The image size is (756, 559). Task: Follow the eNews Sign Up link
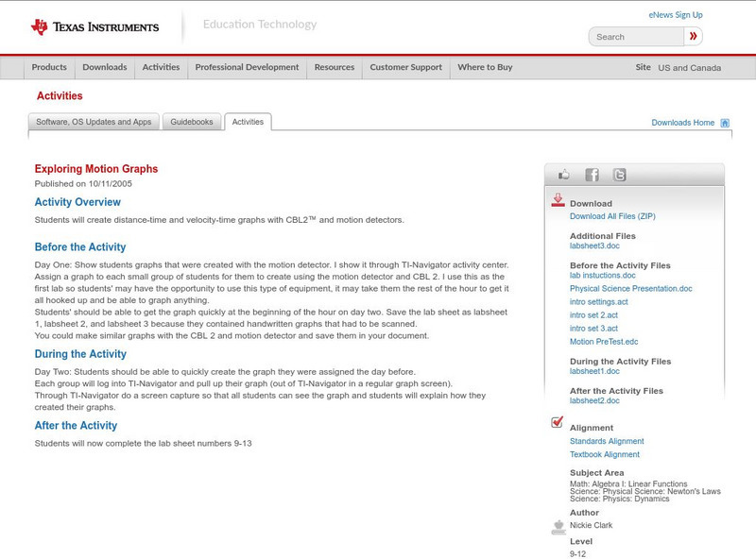pos(676,15)
